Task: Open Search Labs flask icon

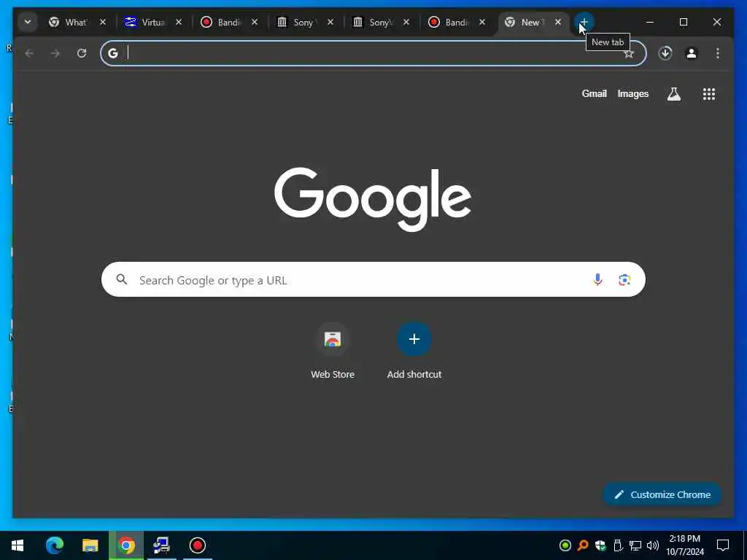Action: point(673,94)
